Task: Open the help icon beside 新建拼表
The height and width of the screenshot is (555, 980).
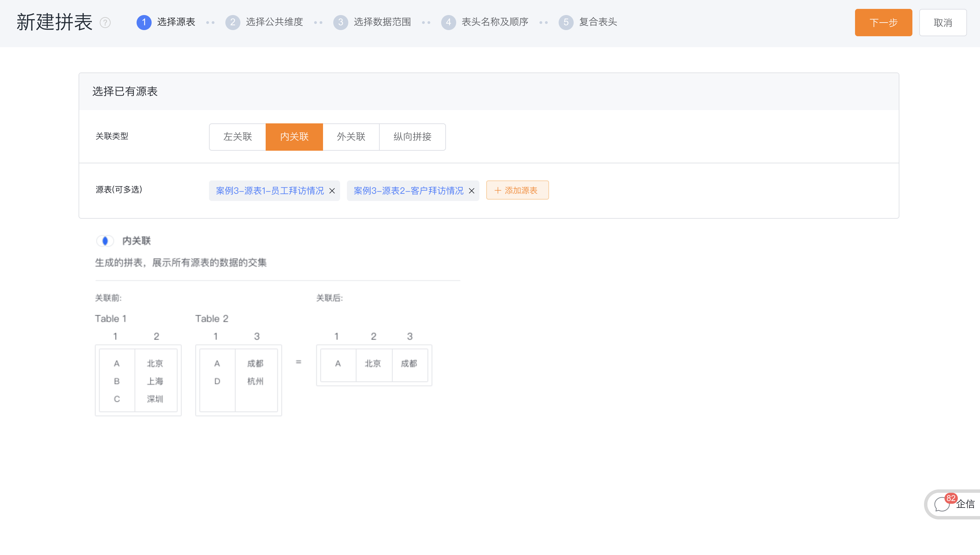Action: 105,23
